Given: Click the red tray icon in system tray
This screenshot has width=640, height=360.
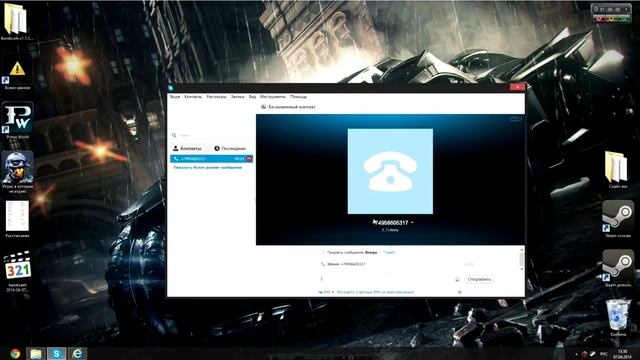Looking at the screenshot, I should click(x=584, y=354).
